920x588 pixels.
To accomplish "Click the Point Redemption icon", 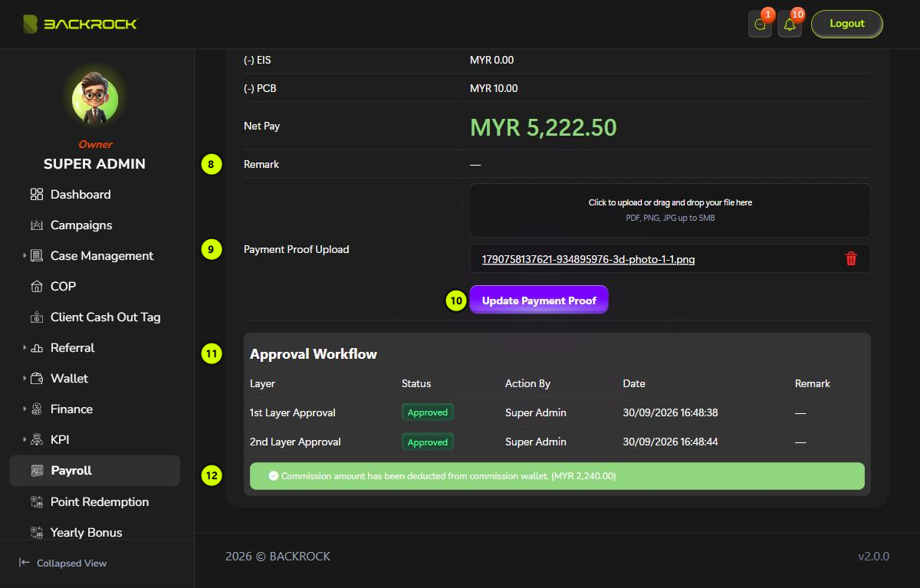I will pos(37,502).
